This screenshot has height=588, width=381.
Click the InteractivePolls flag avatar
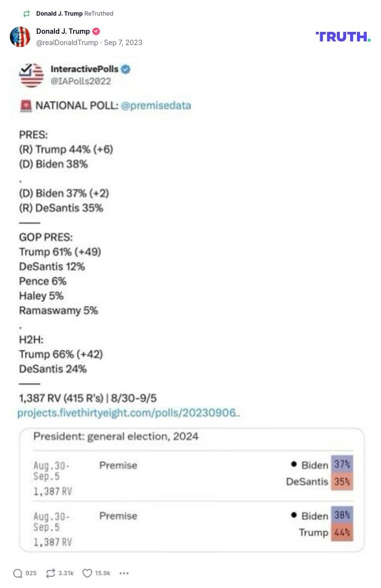coord(31,75)
